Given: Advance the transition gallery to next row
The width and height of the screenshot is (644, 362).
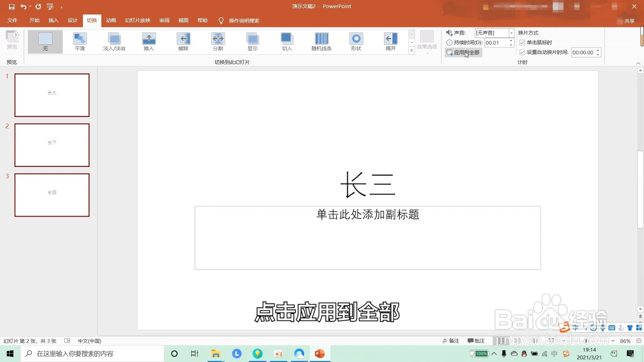Looking at the screenshot, I should point(412,42).
